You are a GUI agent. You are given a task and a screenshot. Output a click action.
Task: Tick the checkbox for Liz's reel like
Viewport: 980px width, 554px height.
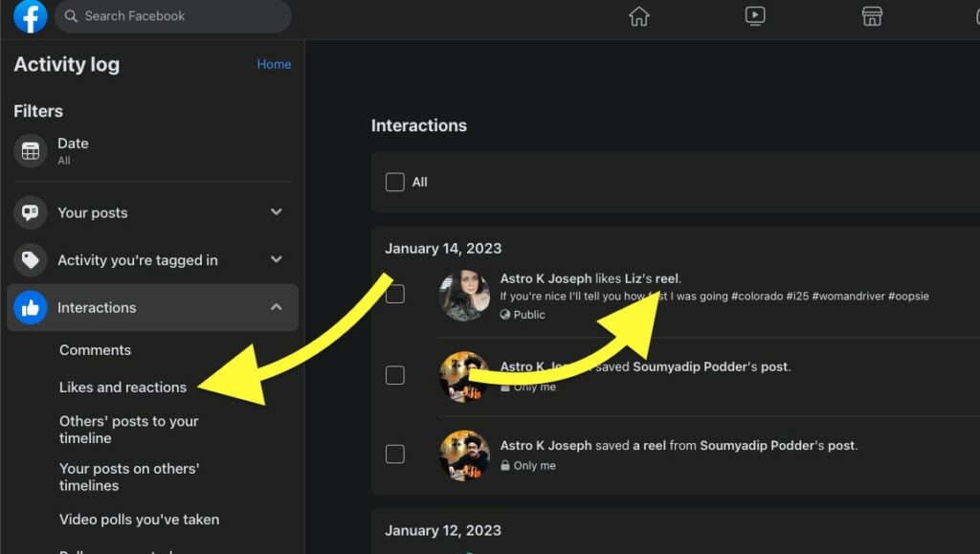point(394,295)
